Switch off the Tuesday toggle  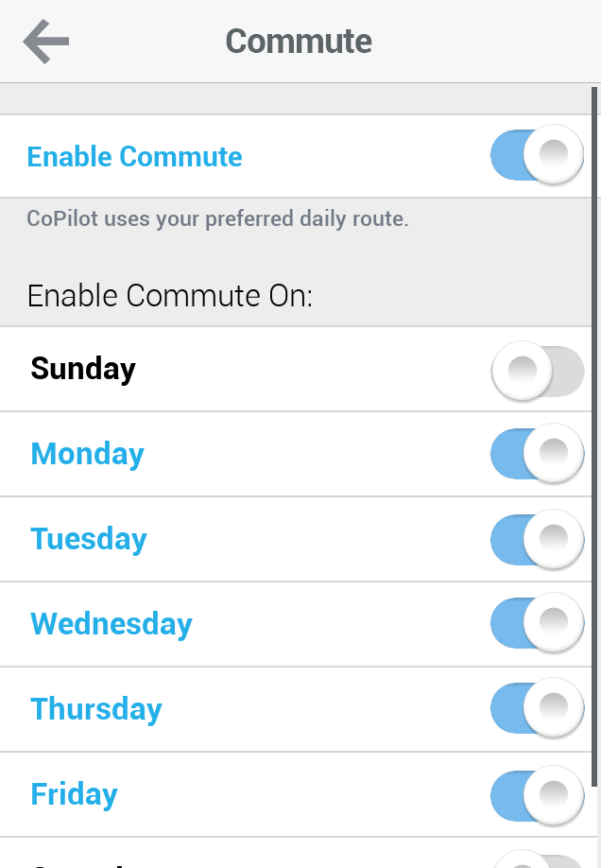[537, 540]
